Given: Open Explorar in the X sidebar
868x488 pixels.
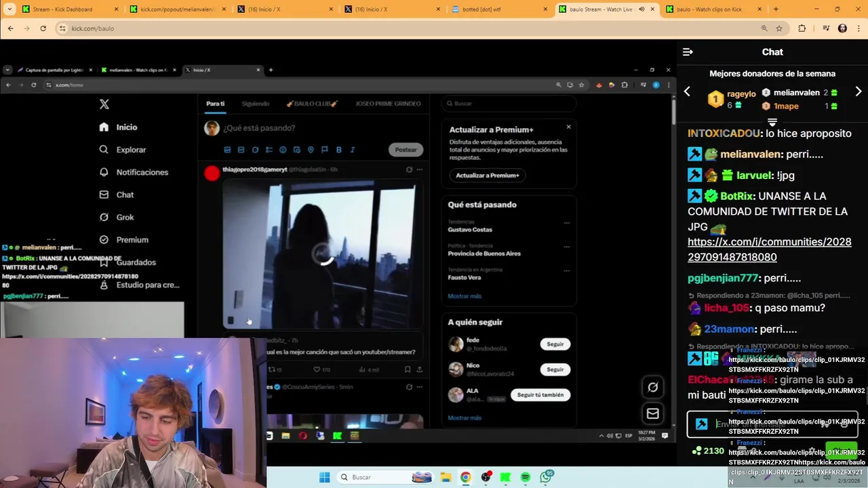Looking at the screenshot, I should click(x=122, y=150).
